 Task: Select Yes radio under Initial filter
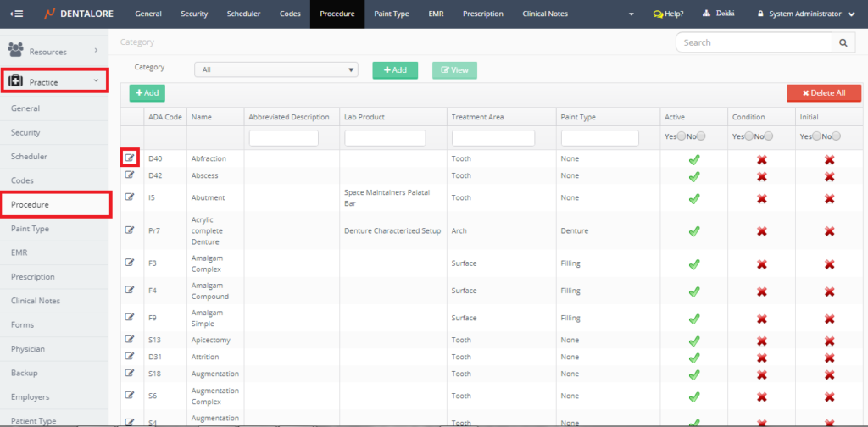tap(815, 136)
